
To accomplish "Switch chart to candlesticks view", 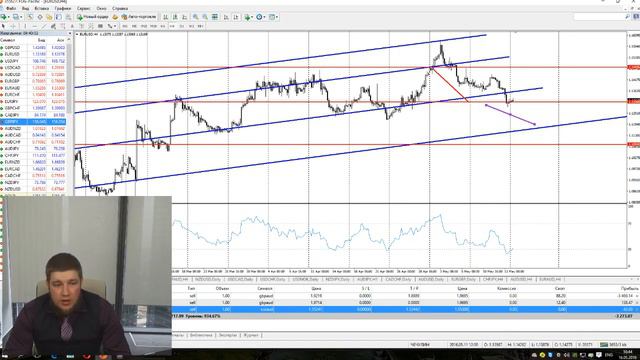I will [175, 17].
